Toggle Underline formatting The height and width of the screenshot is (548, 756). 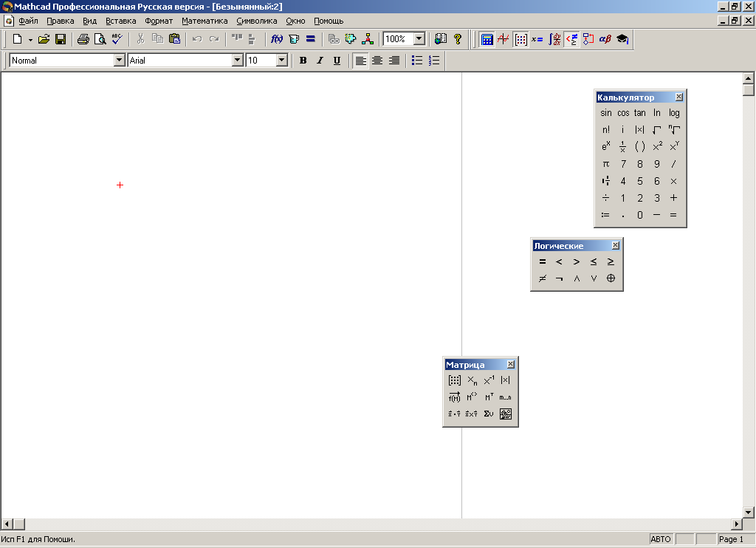point(337,61)
